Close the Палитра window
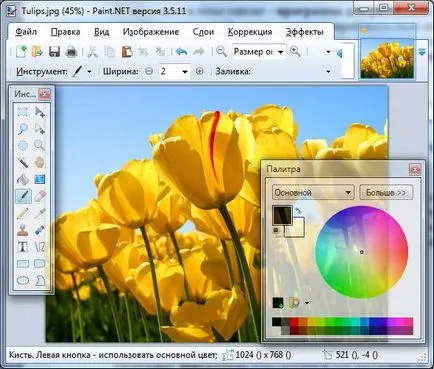Viewport: 434px width, 369px height. click(x=415, y=170)
